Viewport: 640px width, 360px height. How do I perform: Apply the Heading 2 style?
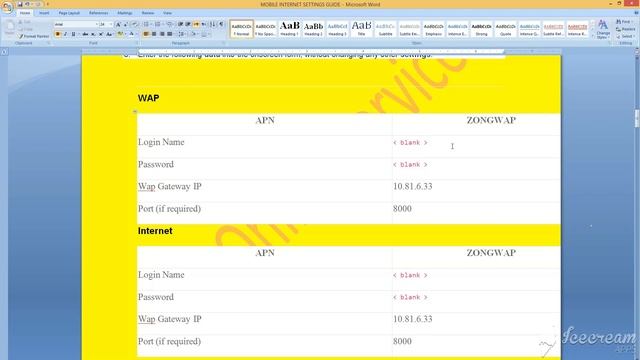tap(313, 29)
